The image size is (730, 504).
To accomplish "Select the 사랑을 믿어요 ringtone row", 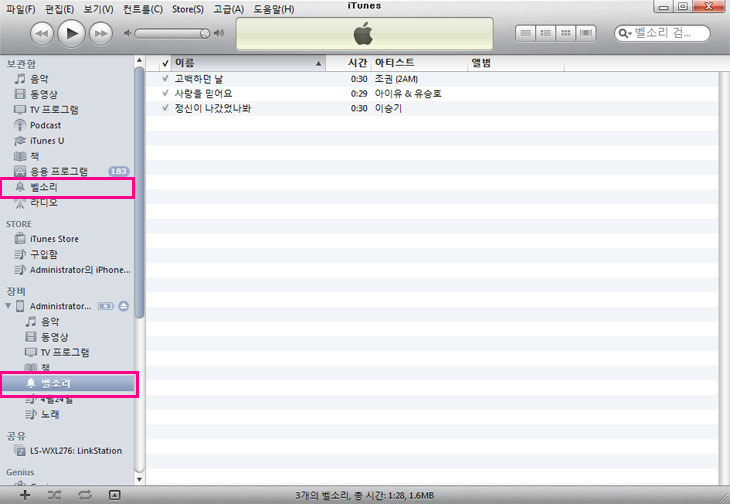I will [x=432, y=93].
